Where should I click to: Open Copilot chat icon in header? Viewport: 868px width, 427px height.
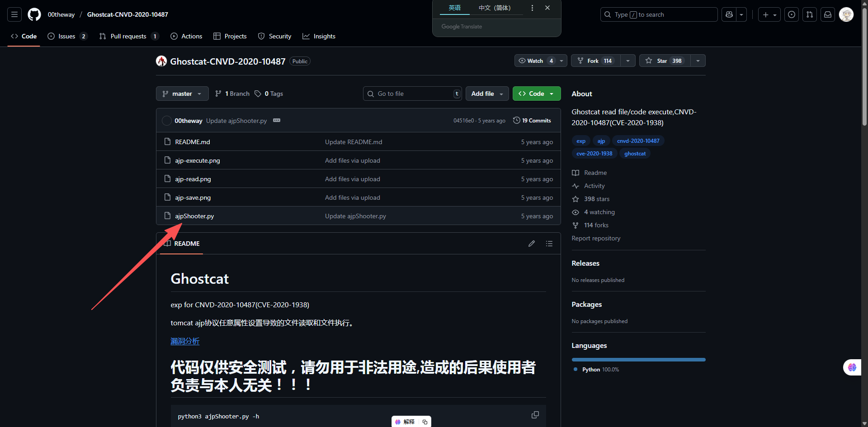(x=729, y=14)
